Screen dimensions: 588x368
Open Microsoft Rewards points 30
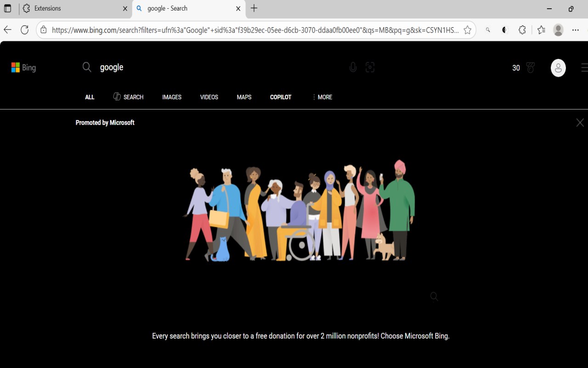pyautogui.click(x=516, y=68)
